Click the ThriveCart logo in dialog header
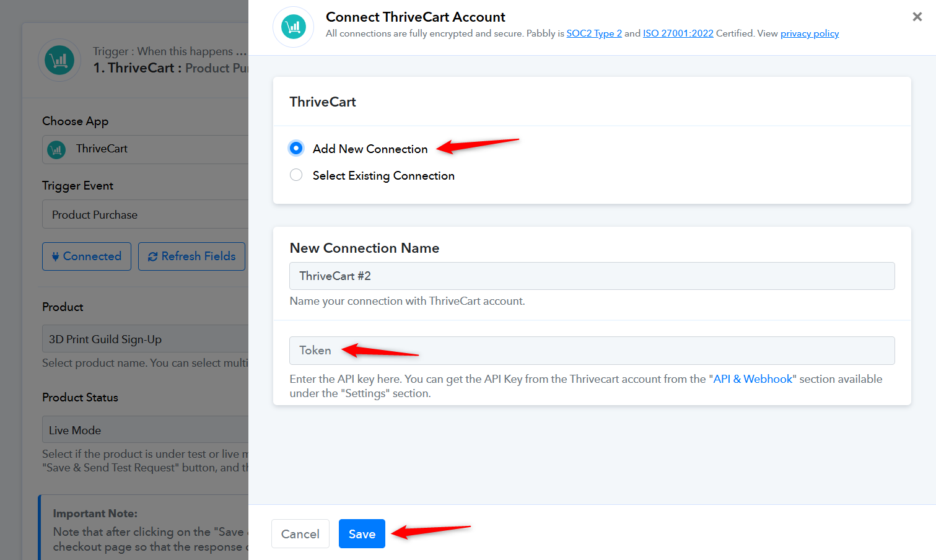The height and width of the screenshot is (560, 936). [x=293, y=27]
